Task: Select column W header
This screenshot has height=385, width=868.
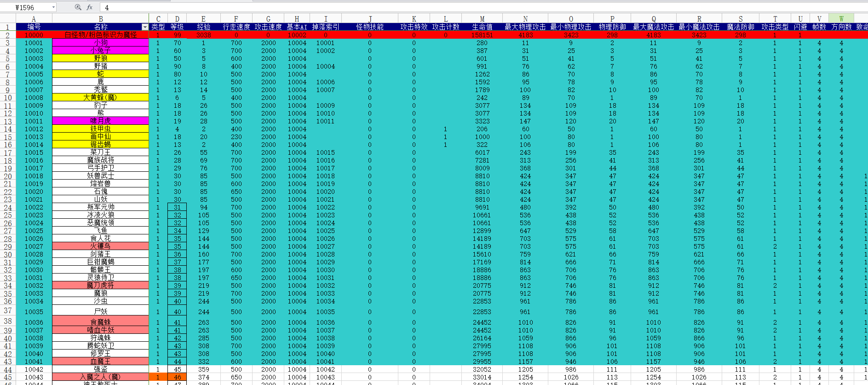Action: click(841, 19)
